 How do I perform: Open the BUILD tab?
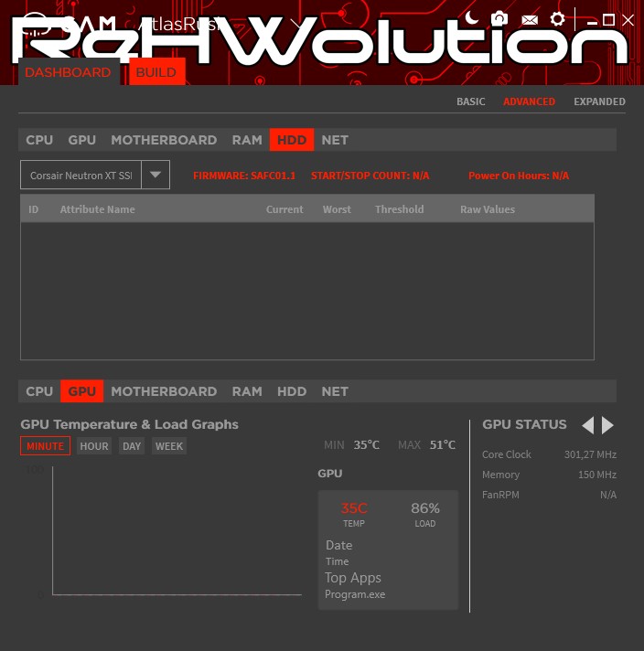click(156, 72)
